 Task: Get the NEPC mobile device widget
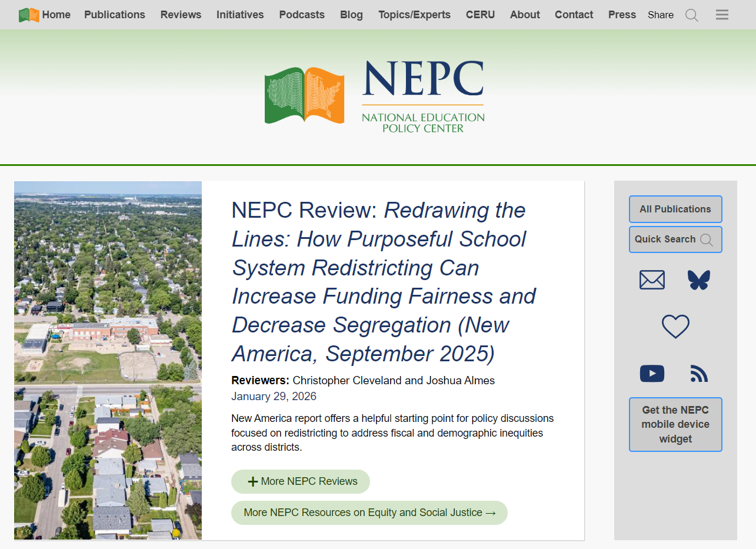[x=675, y=424]
